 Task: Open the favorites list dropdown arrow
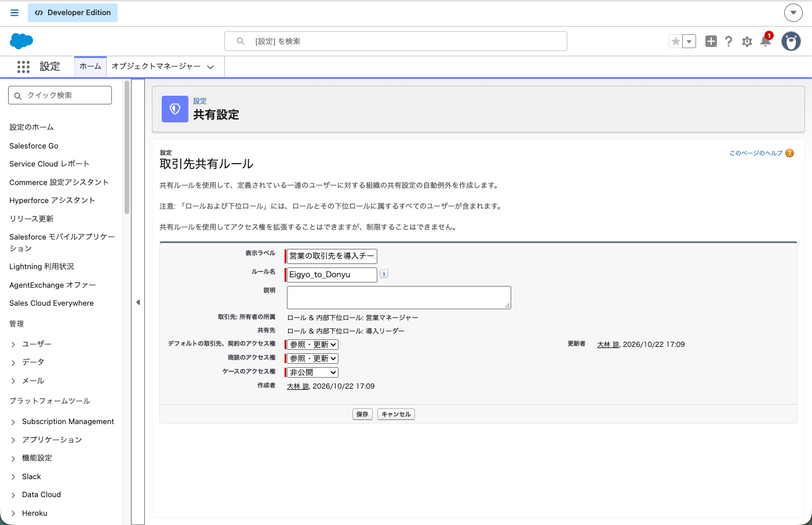[x=689, y=41]
